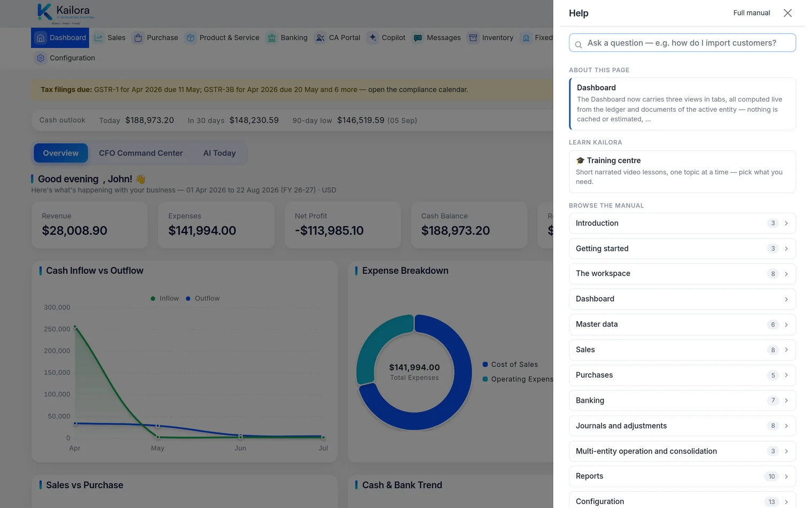Expand the Master data manual section
The width and height of the screenshot is (812, 508).
pyautogui.click(x=682, y=325)
